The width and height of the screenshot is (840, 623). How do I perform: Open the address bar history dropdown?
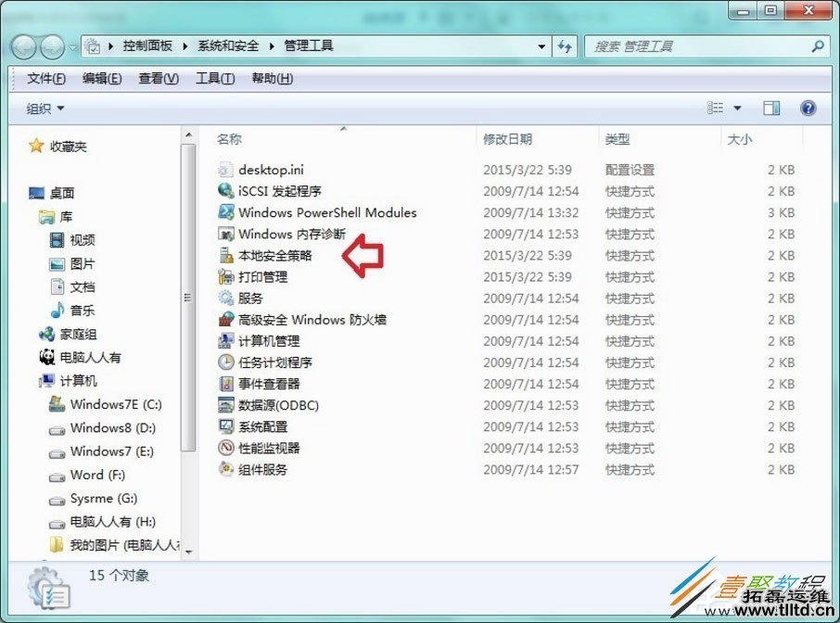click(541, 45)
